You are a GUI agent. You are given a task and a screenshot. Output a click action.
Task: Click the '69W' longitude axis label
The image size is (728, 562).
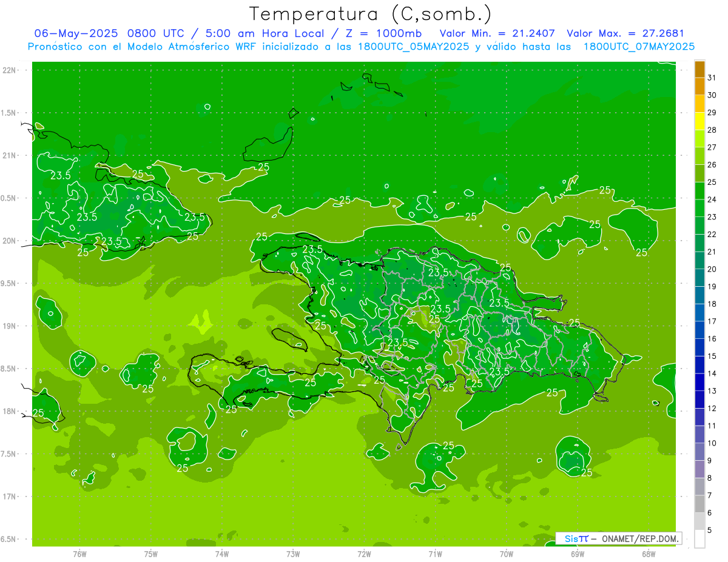coord(578,554)
